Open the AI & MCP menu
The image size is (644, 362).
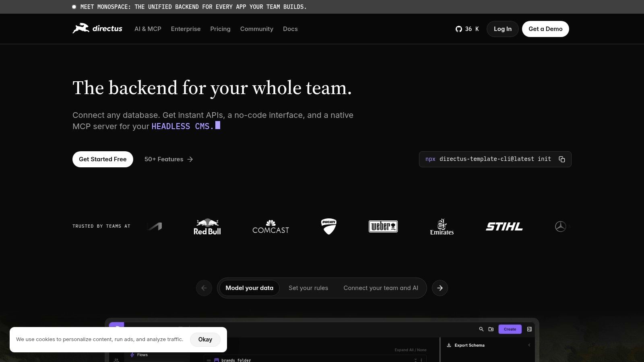[x=148, y=29]
